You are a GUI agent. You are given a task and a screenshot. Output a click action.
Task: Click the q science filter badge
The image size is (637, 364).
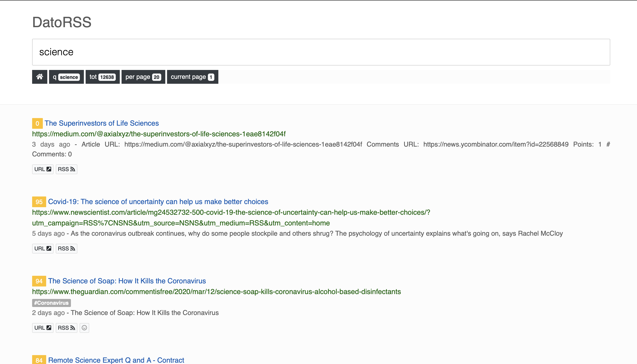pyautogui.click(x=66, y=77)
